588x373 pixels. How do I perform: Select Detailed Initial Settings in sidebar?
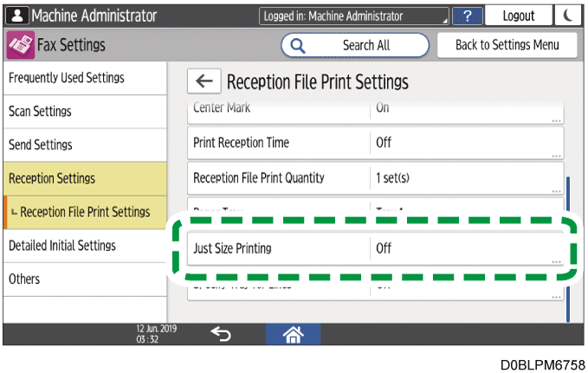[83, 246]
